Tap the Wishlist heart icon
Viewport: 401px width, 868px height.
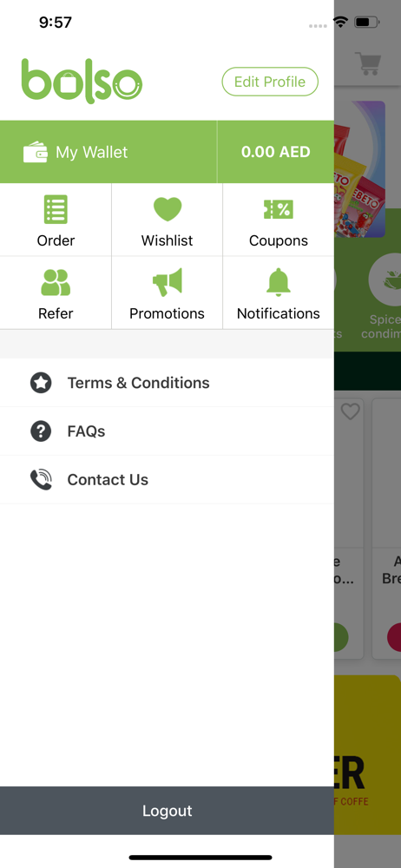pyautogui.click(x=168, y=209)
